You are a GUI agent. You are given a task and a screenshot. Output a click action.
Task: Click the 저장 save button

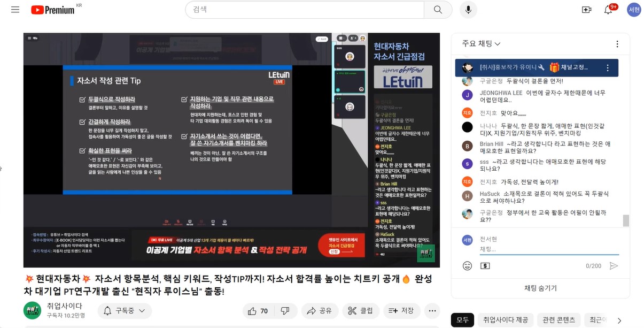(x=401, y=311)
